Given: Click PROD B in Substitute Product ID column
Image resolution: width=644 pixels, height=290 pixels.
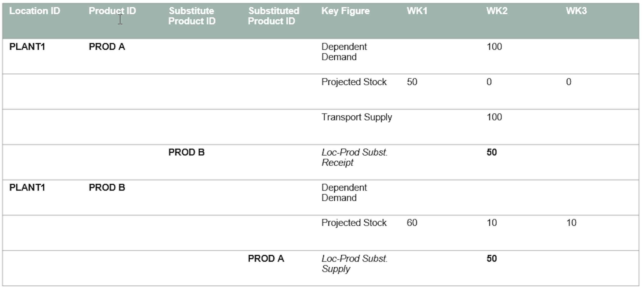Looking at the screenshot, I should pyautogui.click(x=186, y=152).
